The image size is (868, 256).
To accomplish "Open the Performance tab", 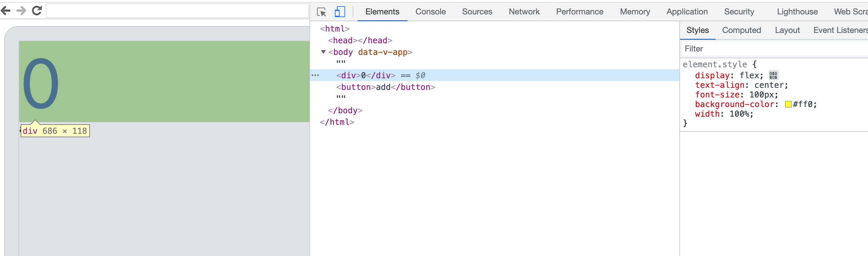I will [579, 12].
